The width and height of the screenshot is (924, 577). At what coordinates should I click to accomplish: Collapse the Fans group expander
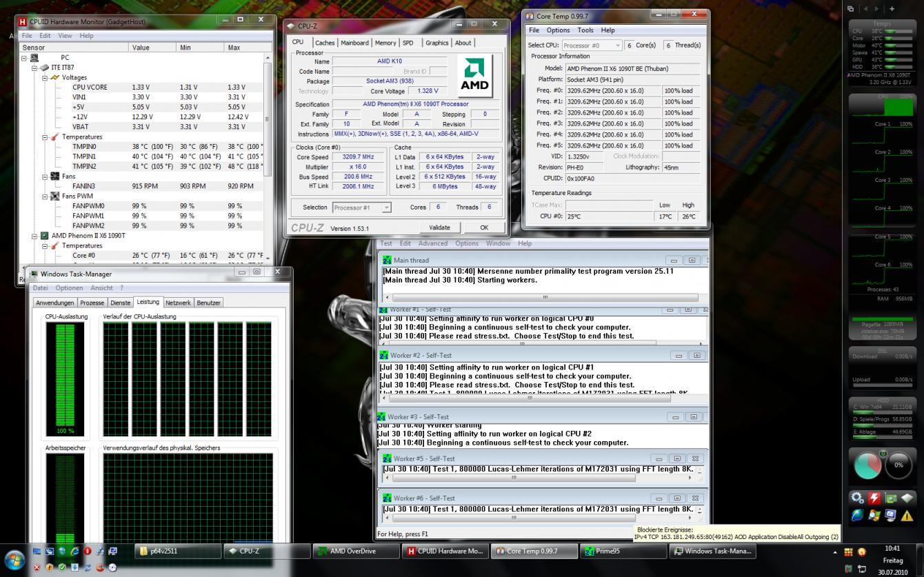[45, 176]
